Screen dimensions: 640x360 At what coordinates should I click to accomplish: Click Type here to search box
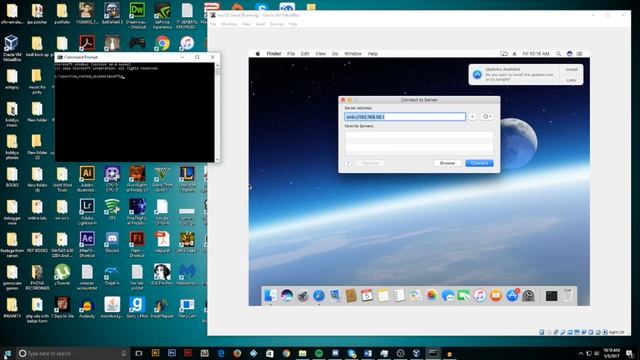73,353
